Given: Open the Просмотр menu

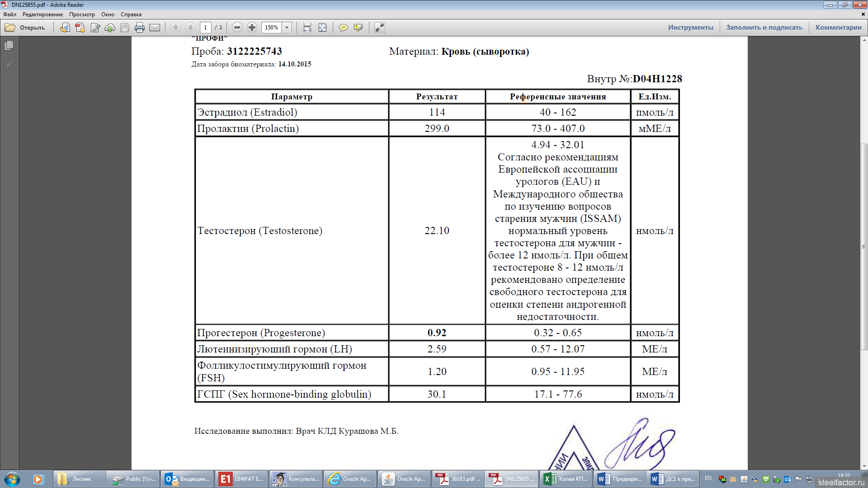Looking at the screenshot, I should 82,14.
